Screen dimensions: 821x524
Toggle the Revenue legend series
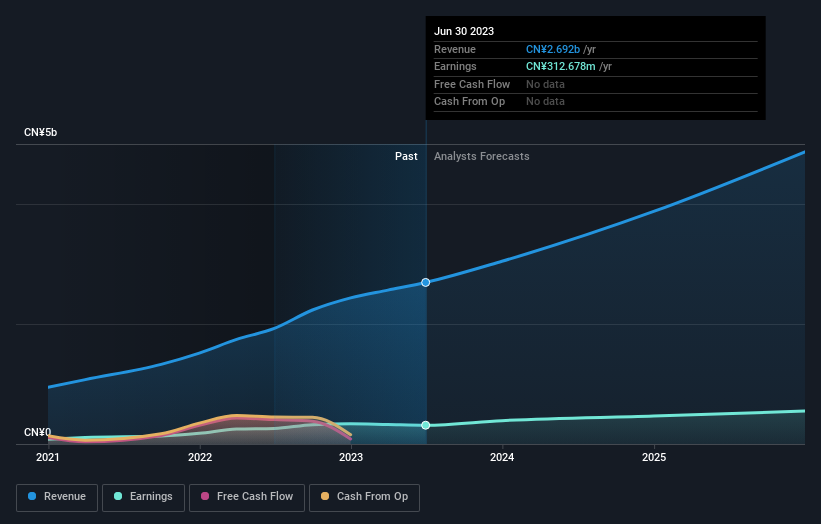(57, 497)
